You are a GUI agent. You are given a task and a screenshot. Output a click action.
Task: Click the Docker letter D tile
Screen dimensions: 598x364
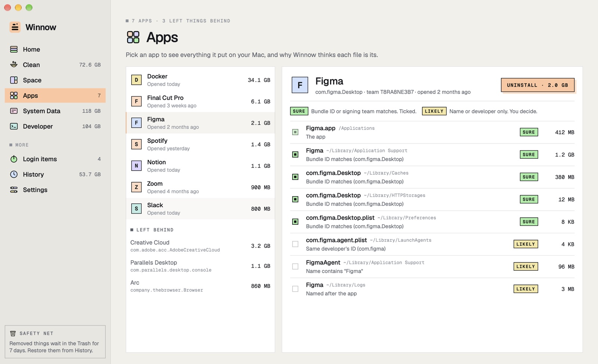(136, 80)
